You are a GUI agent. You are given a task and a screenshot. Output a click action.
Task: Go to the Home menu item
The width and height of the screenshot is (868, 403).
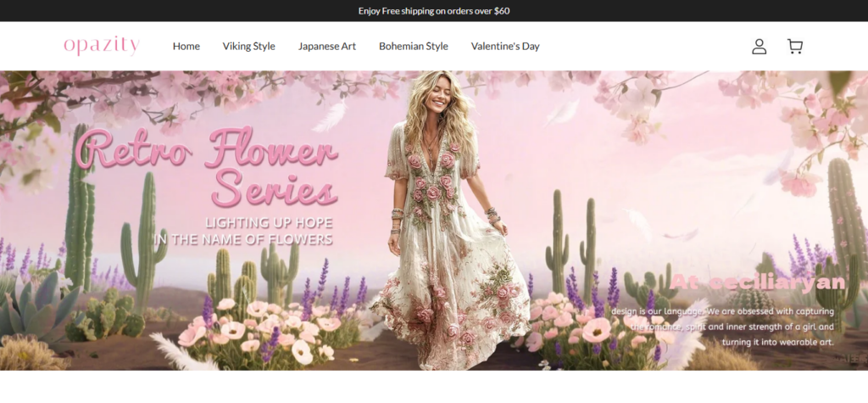click(x=186, y=47)
